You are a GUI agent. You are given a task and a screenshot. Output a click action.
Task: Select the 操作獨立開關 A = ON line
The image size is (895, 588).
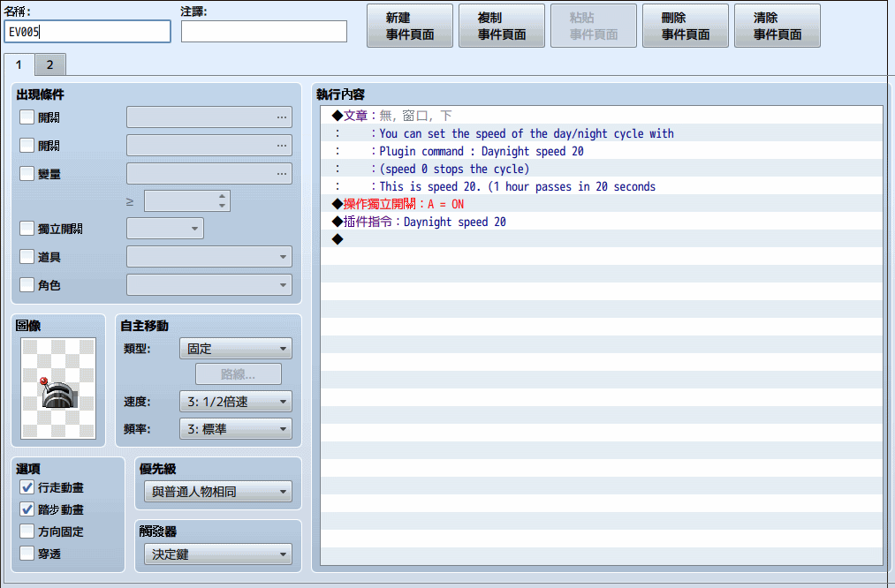click(x=602, y=204)
